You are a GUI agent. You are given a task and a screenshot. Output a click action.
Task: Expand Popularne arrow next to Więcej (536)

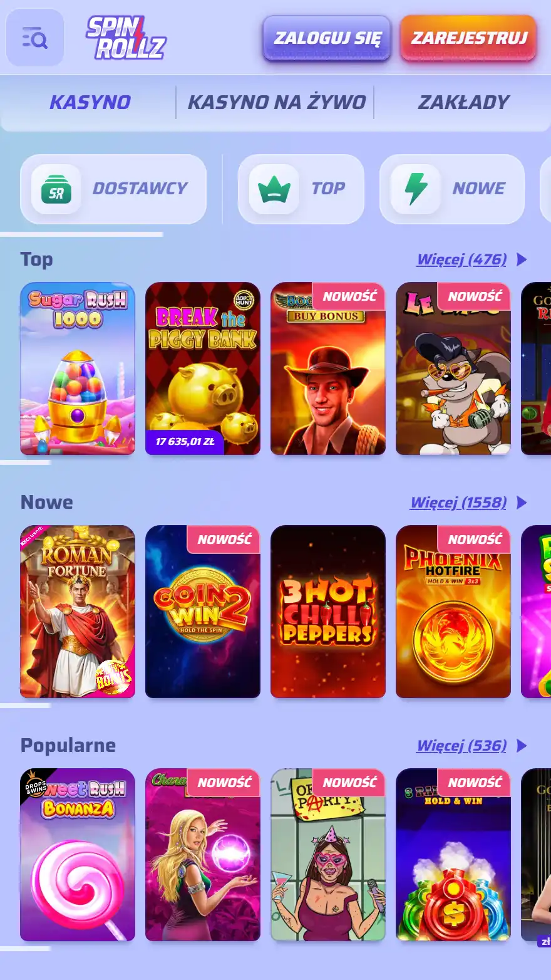(522, 746)
